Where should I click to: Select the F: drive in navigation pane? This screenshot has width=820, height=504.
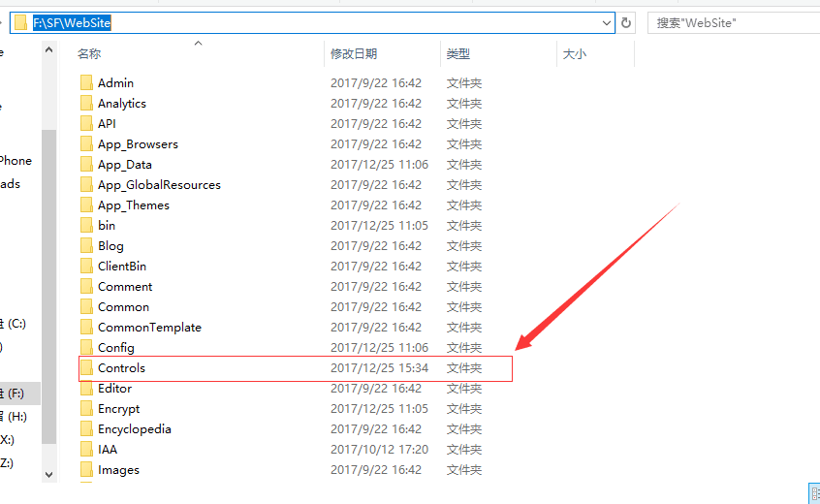(x=16, y=394)
